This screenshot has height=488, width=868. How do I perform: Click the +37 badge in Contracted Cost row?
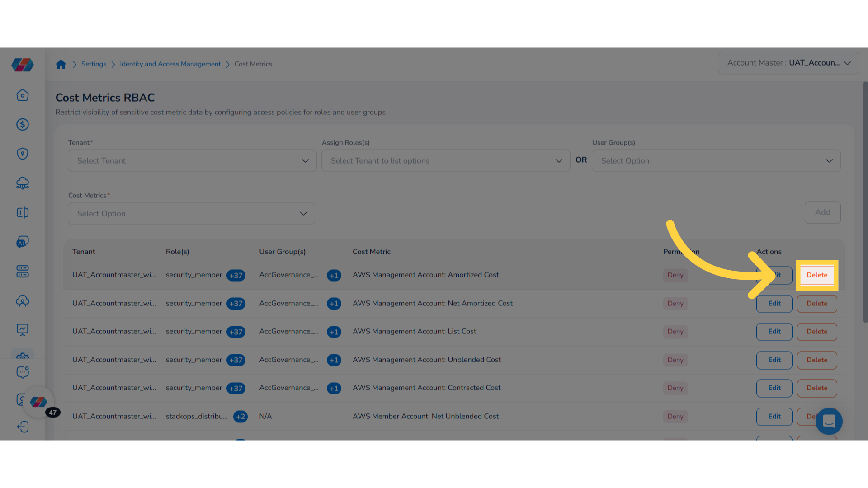pos(236,389)
